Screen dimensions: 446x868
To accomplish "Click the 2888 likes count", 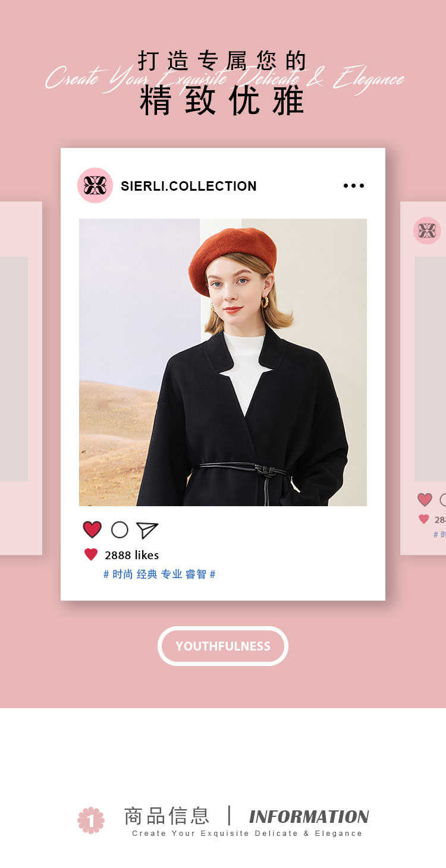I will (x=132, y=555).
